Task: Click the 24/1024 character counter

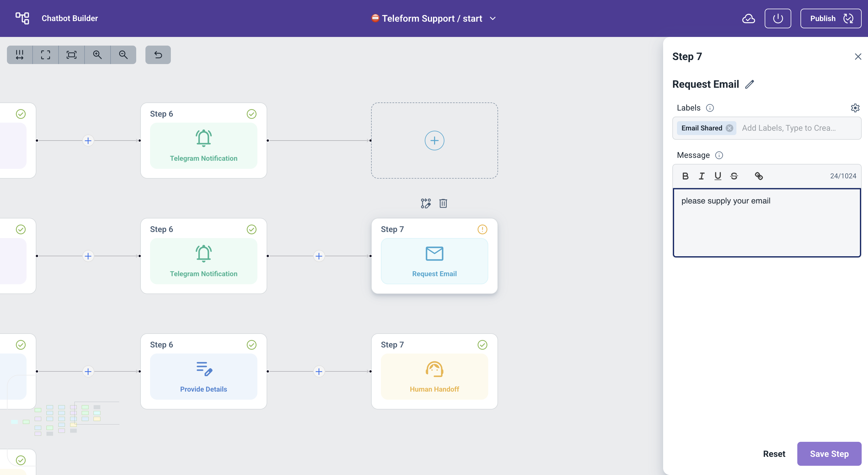Action: point(843,176)
